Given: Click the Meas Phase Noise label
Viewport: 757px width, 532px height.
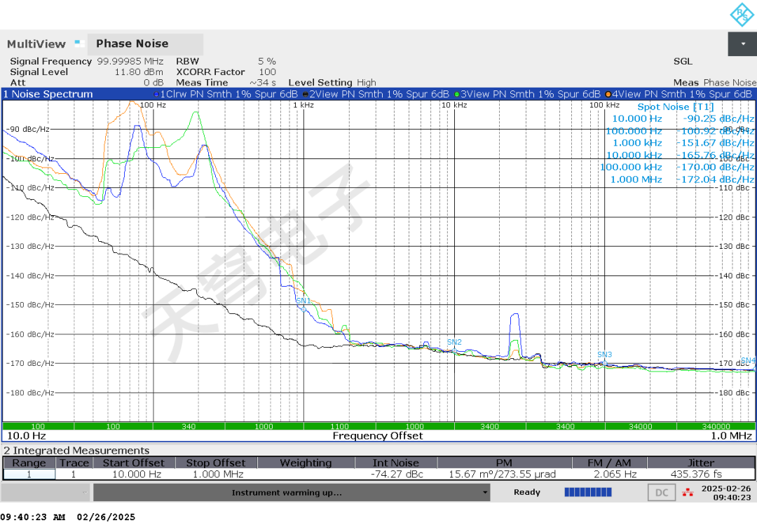Looking at the screenshot, I should pos(715,83).
